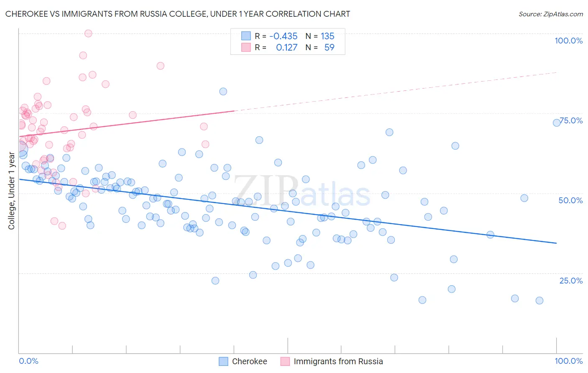Click the ZIPatlas watermark

click(302, 191)
